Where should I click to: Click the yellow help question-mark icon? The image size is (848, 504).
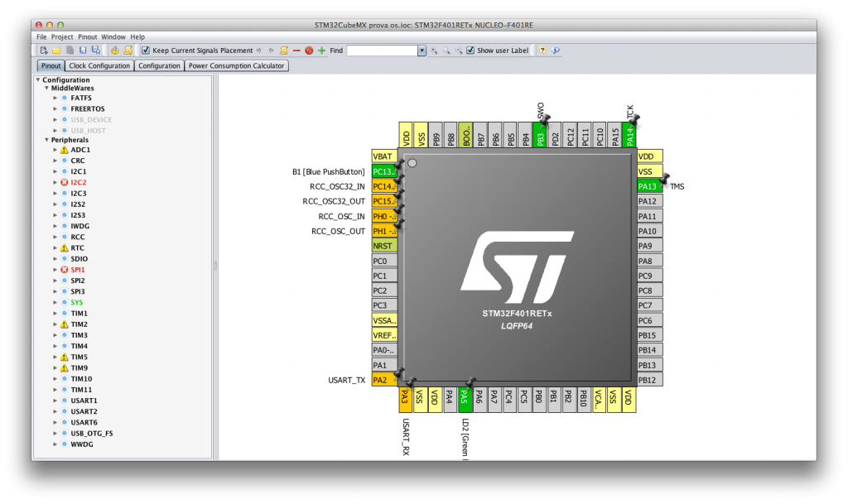(x=542, y=50)
